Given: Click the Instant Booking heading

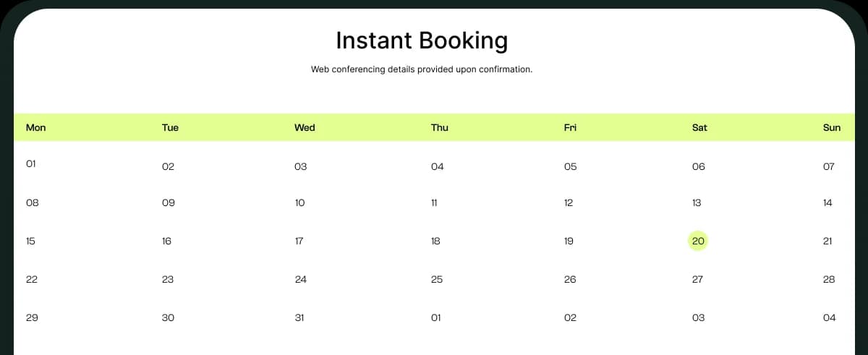Looking at the screenshot, I should [422, 40].
